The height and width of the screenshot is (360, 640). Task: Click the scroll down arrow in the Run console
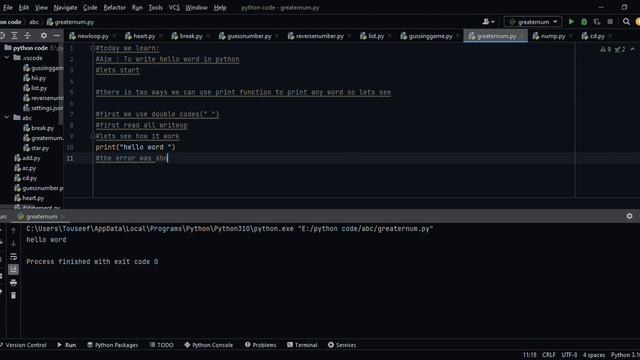(13, 244)
